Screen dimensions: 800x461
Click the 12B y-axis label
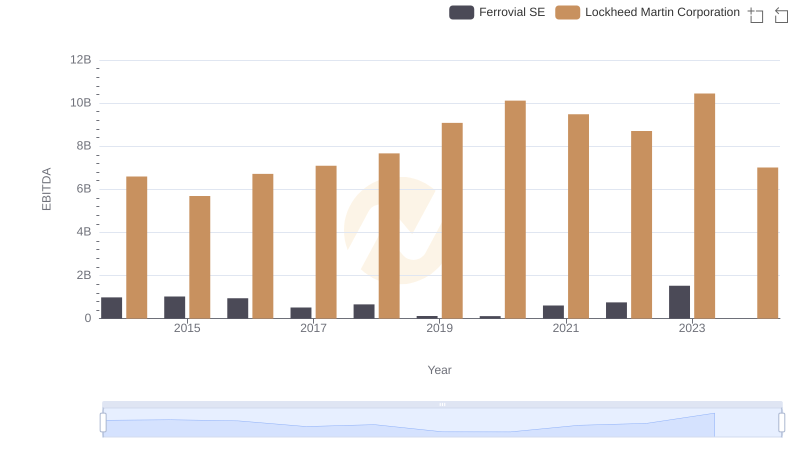point(81,60)
